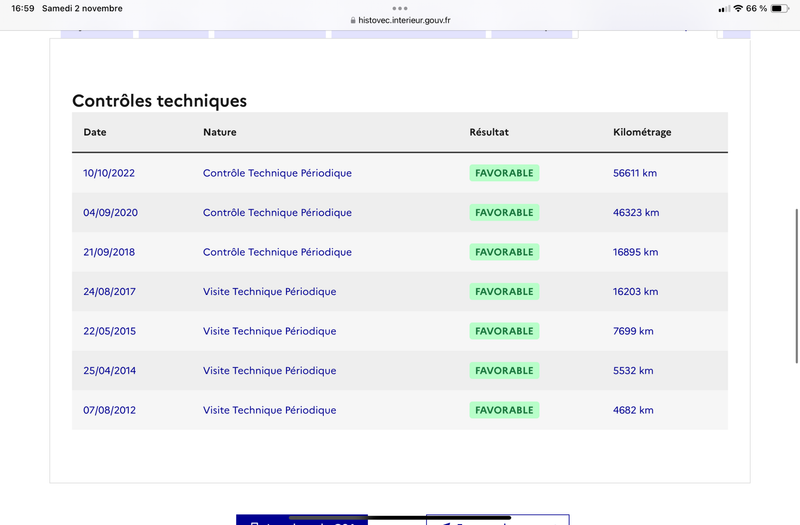The image size is (800, 525).
Task: Click the FAVORABLE badge for 21/09/2018
Action: coord(504,252)
